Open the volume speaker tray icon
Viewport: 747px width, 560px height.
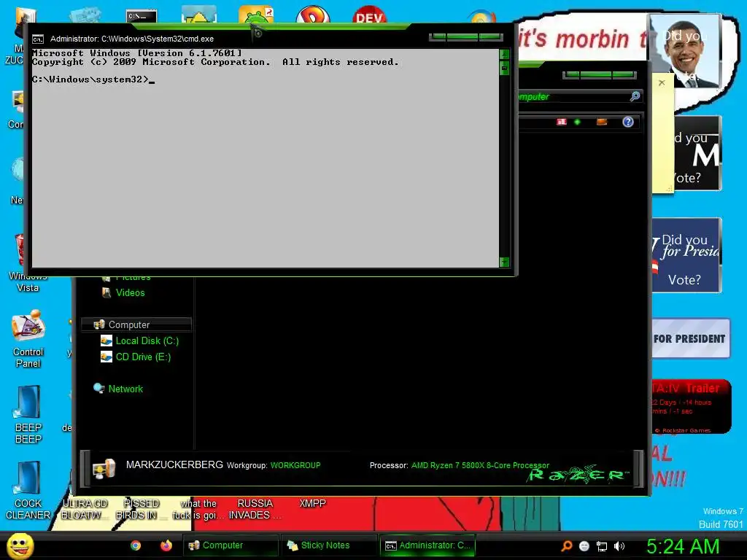pyautogui.click(x=619, y=546)
